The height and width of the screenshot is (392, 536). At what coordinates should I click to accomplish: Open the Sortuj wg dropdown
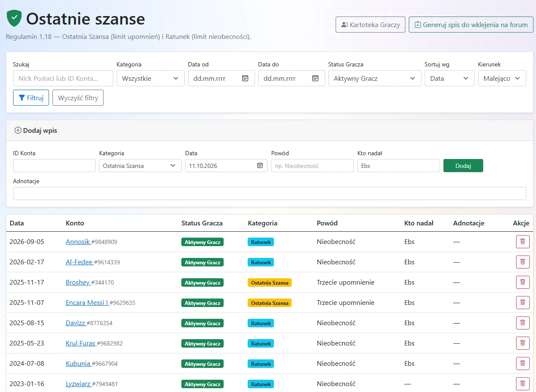(x=449, y=78)
